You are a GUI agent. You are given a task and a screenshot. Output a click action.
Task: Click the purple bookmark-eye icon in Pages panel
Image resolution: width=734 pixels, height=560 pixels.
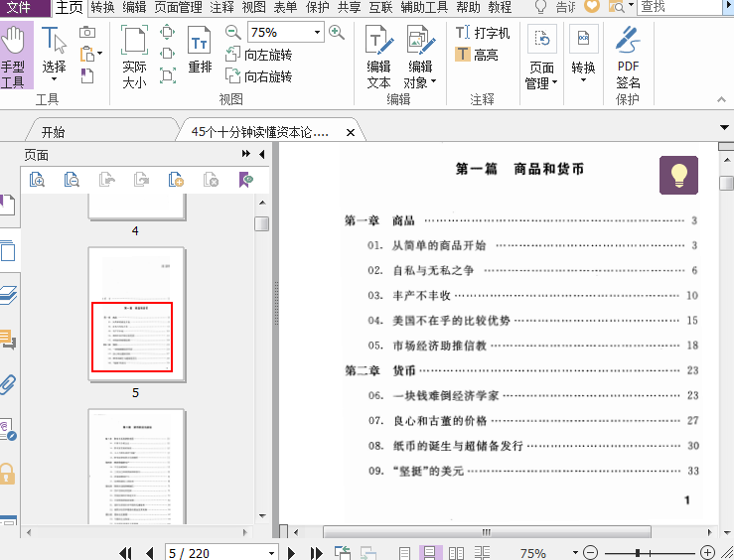point(245,180)
